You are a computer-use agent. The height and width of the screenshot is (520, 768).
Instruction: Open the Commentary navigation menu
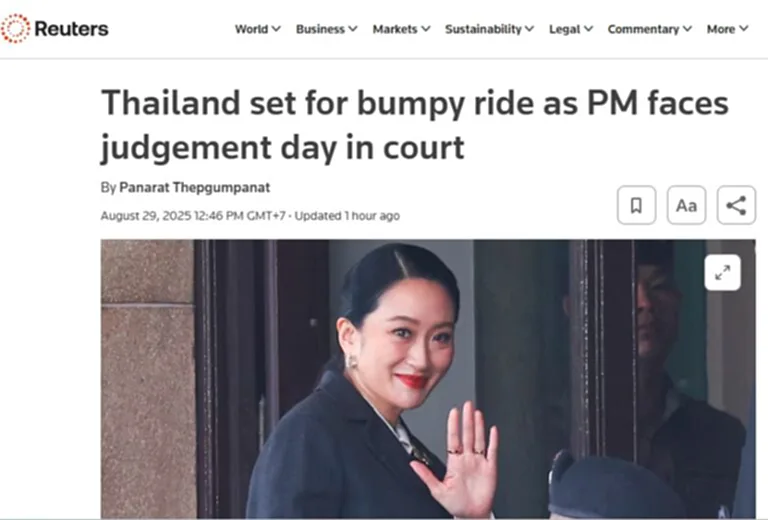(649, 29)
